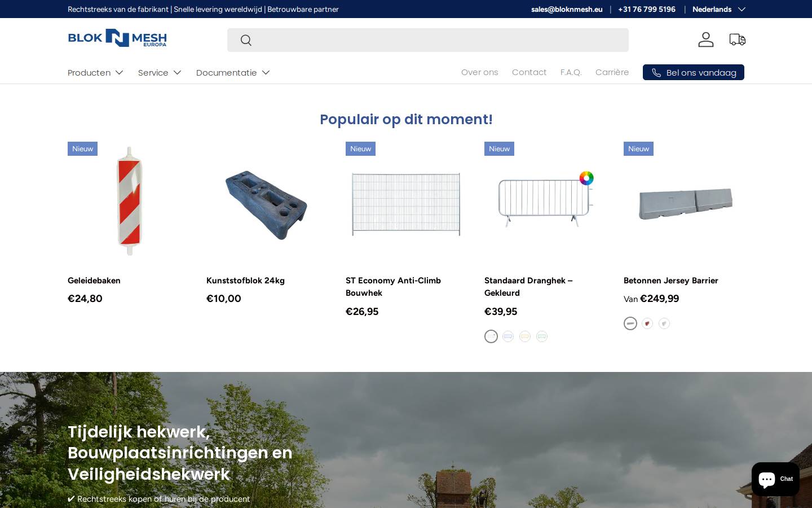The width and height of the screenshot is (812, 508).
Task: Select second red Jersey Barrier swatch
Action: (647, 323)
